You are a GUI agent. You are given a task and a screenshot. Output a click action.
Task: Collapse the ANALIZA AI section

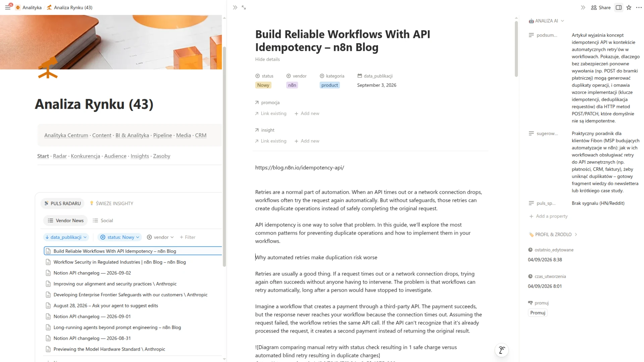pos(546,21)
